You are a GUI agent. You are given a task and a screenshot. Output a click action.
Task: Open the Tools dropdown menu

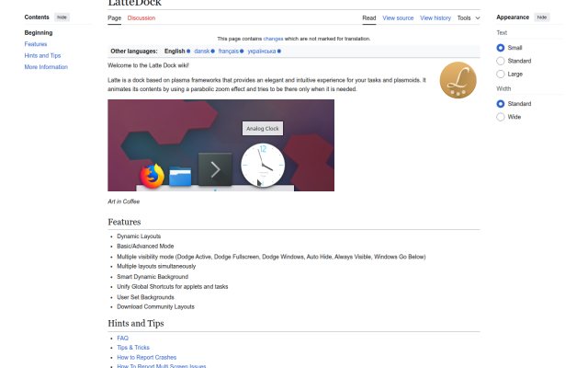(x=469, y=18)
